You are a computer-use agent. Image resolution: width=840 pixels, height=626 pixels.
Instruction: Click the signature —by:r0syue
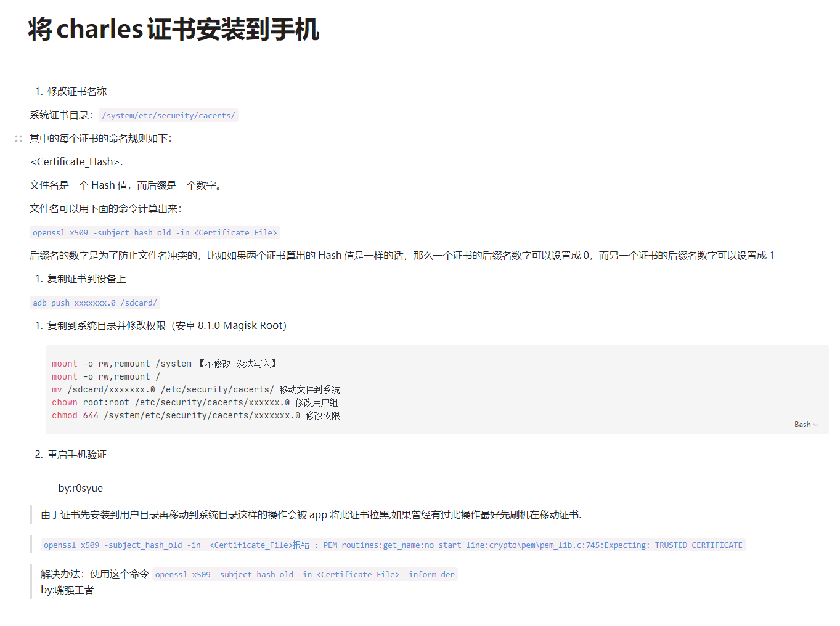click(75, 488)
